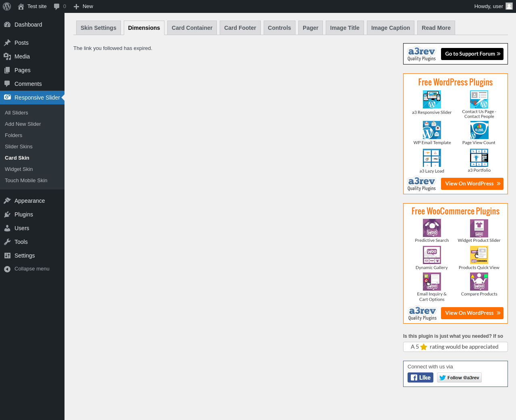The width and height of the screenshot is (516, 420).
Task: Switch to the Image Caption tab
Action: (x=391, y=28)
